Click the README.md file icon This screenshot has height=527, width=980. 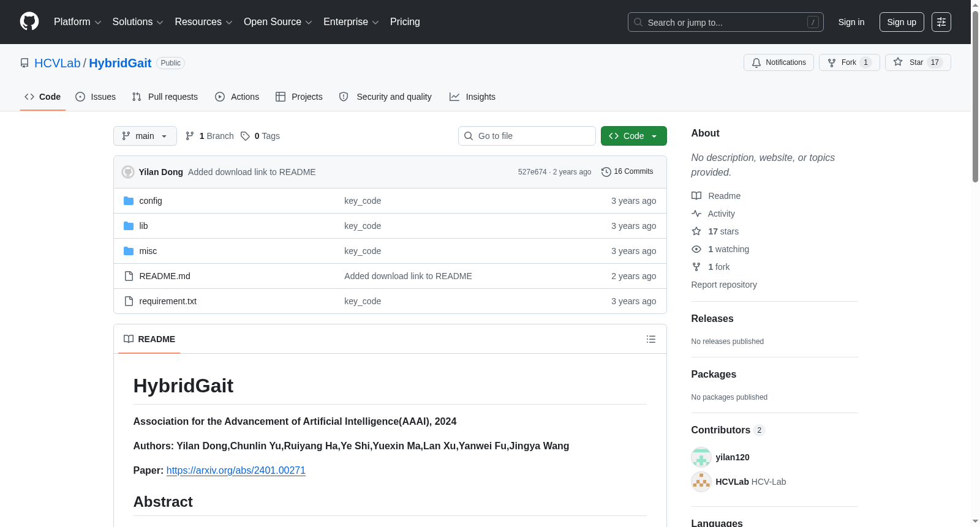point(129,276)
